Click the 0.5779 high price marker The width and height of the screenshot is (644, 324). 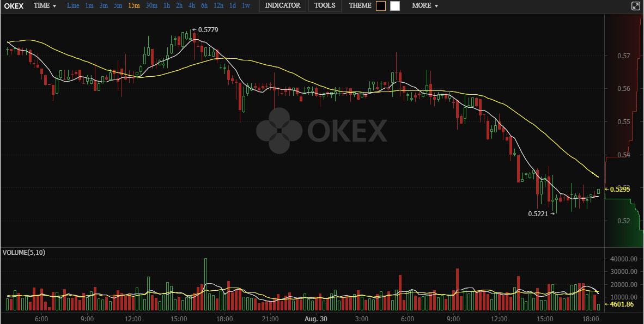tap(205, 29)
